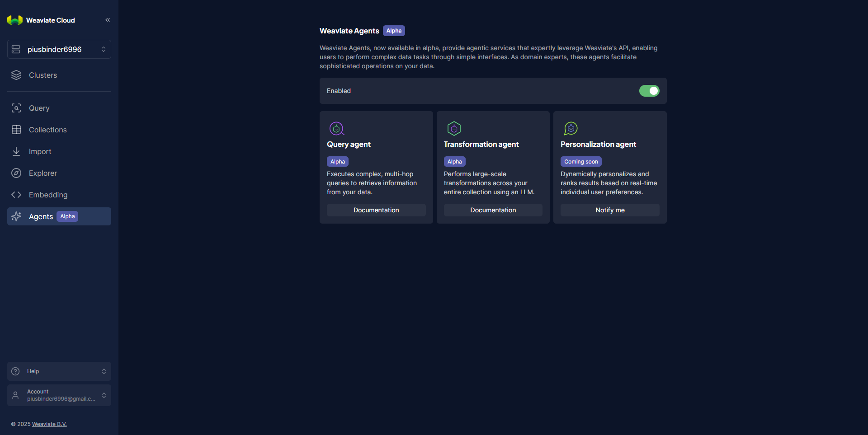
Task: Click Notify me for Personalization agent
Action: [610, 210]
